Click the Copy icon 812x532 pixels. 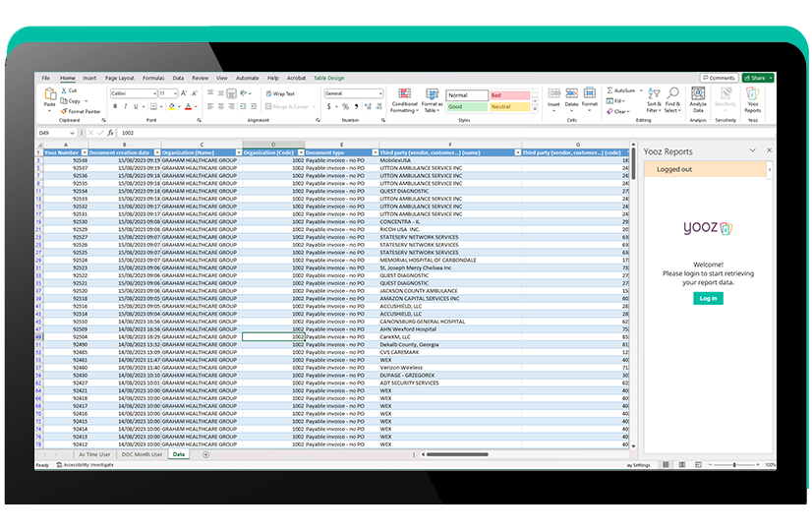pyautogui.click(x=64, y=101)
